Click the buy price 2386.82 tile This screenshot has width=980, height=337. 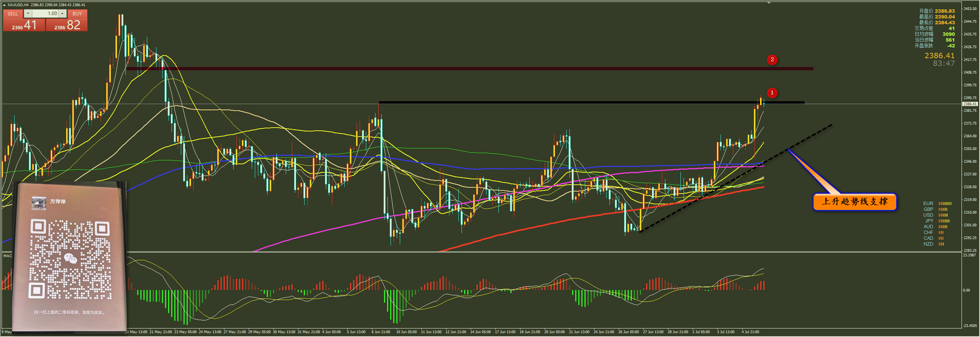tap(67, 25)
